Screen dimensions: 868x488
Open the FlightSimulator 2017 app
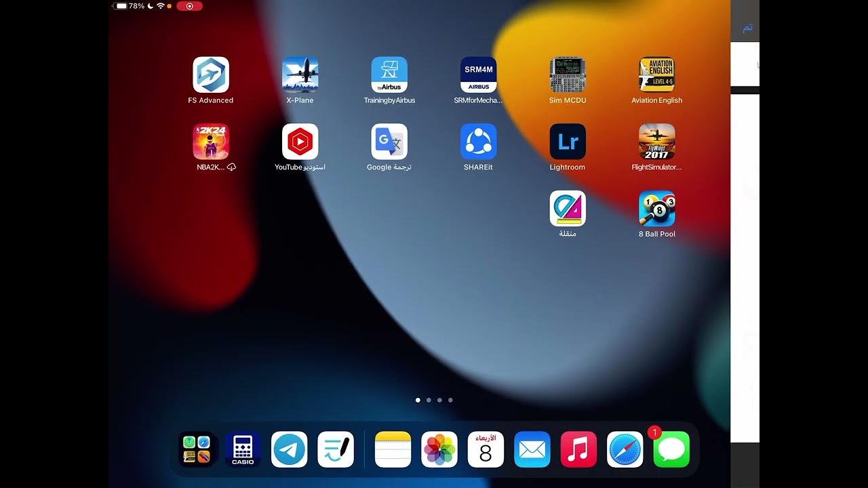click(656, 142)
